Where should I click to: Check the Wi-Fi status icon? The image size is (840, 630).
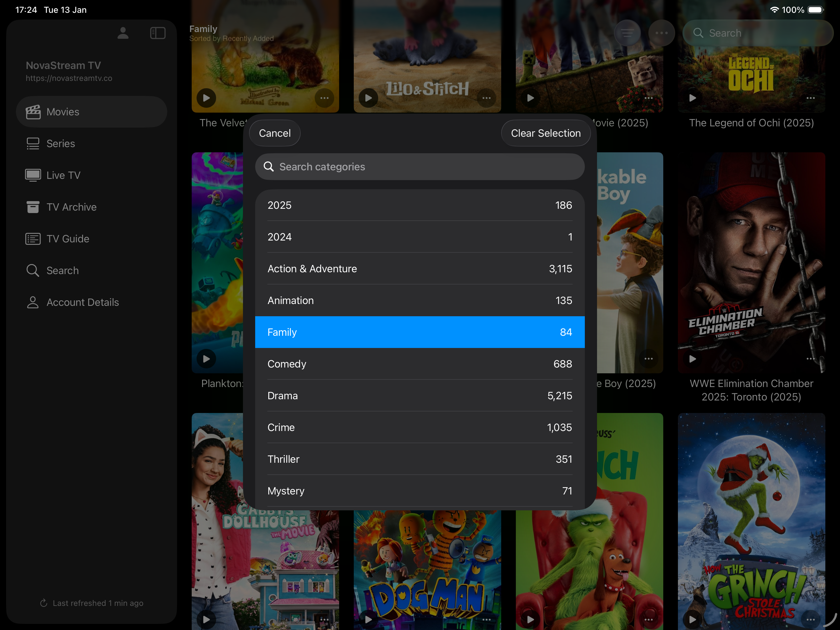774,10
